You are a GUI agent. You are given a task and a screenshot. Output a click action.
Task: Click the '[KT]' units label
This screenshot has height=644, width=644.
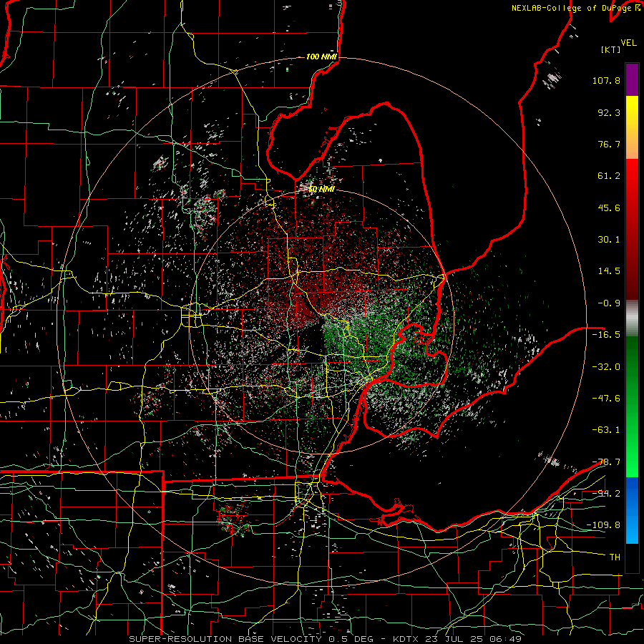[610, 49]
